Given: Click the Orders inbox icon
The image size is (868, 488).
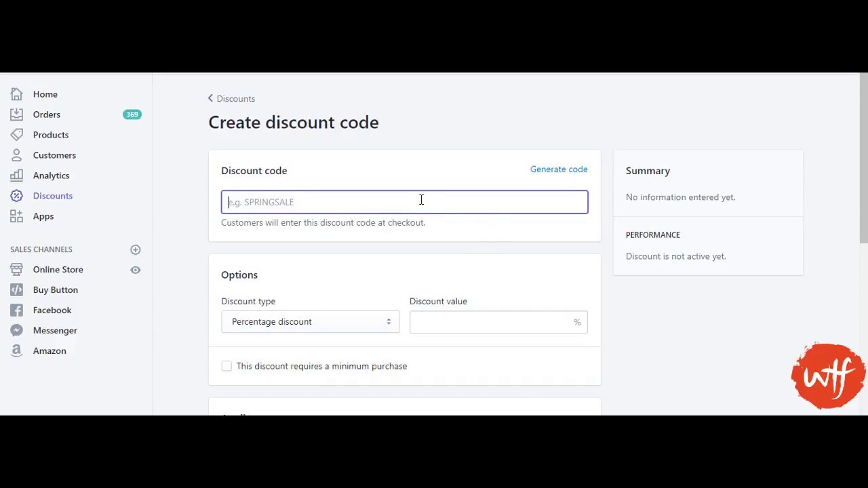Looking at the screenshot, I should (17, 115).
